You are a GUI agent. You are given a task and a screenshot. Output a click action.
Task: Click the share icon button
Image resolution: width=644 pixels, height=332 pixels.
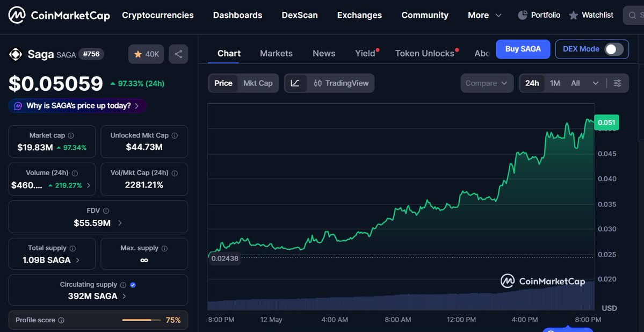[178, 54]
